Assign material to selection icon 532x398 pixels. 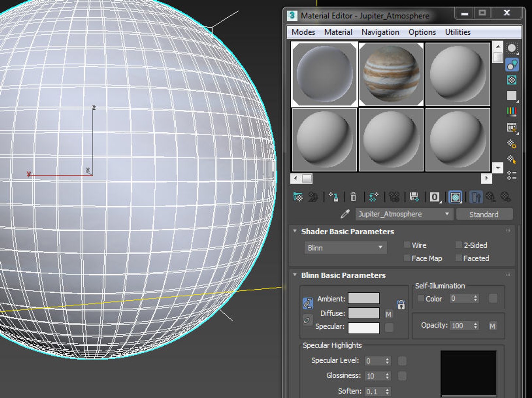click(x=334, y=197)
